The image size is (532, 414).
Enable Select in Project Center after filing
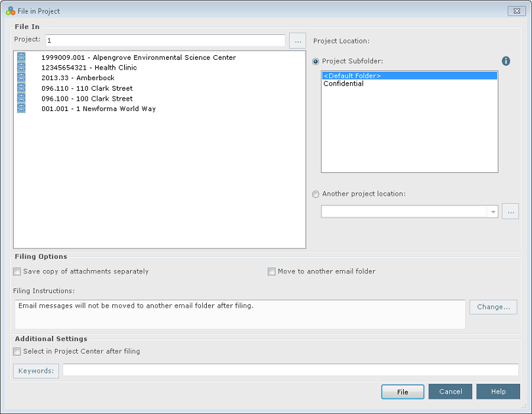17,352
